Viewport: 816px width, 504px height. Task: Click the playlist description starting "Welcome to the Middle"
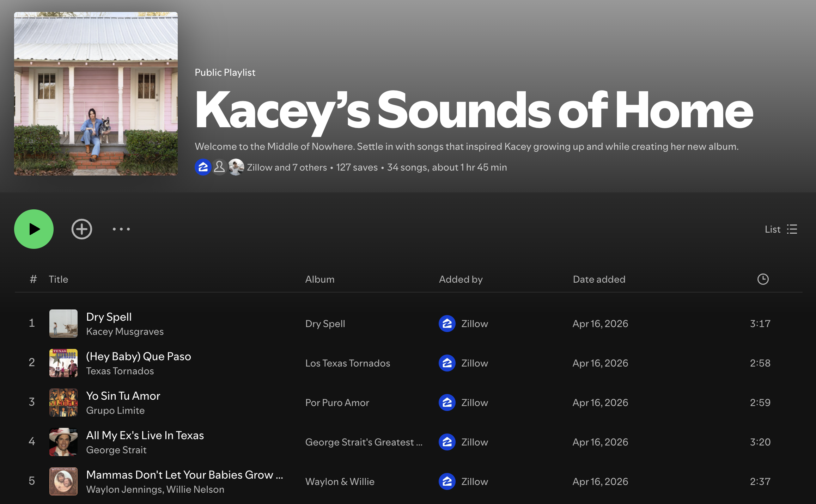(x=467, y=146)
